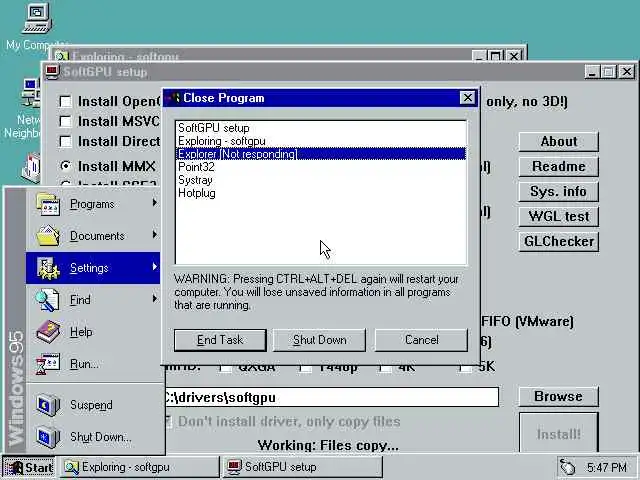Click the Browse button
This screenshot has height=480, width=640.
pyautogui.click(x=558, y=396)
